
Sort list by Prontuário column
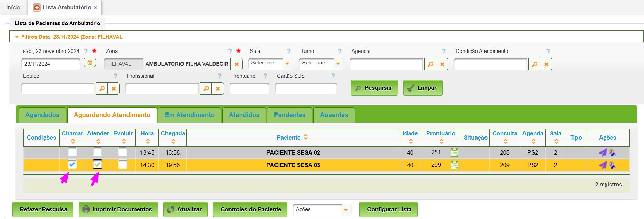441,141
